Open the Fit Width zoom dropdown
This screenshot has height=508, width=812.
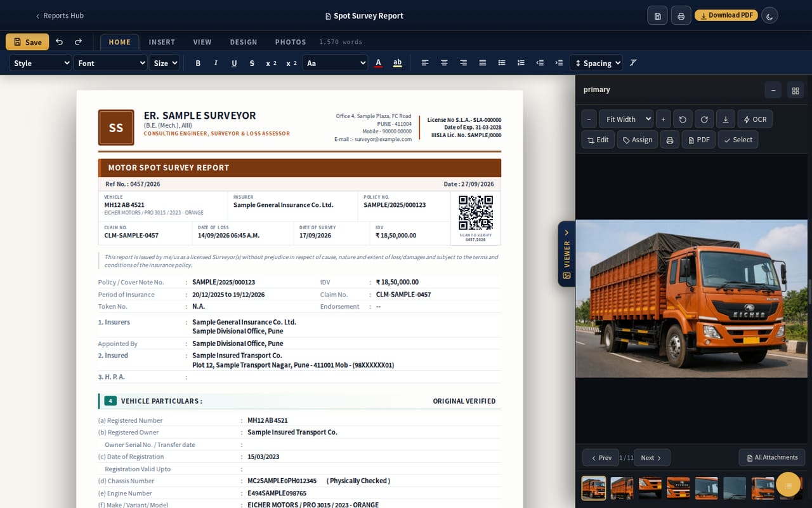(x=626, y=119)
